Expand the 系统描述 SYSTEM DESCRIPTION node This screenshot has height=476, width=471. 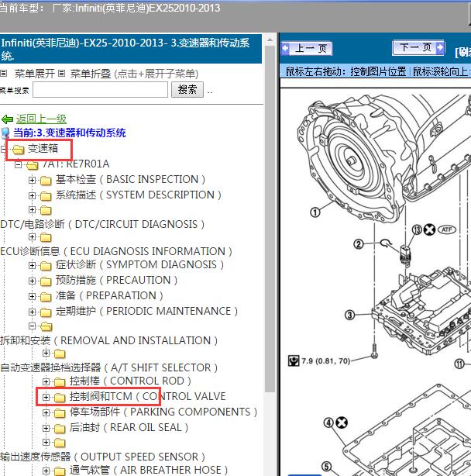pos(32,195)
